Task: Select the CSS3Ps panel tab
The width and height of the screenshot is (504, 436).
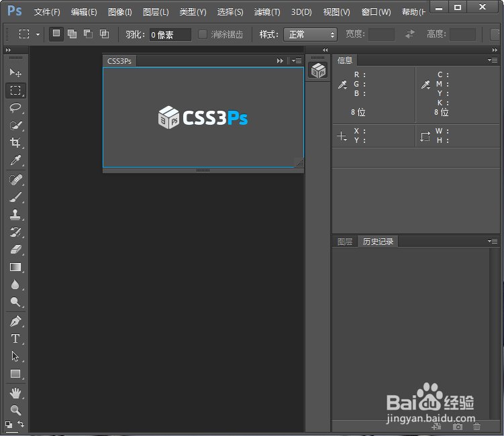Action: pyautogui.click(x=119, y=61)
